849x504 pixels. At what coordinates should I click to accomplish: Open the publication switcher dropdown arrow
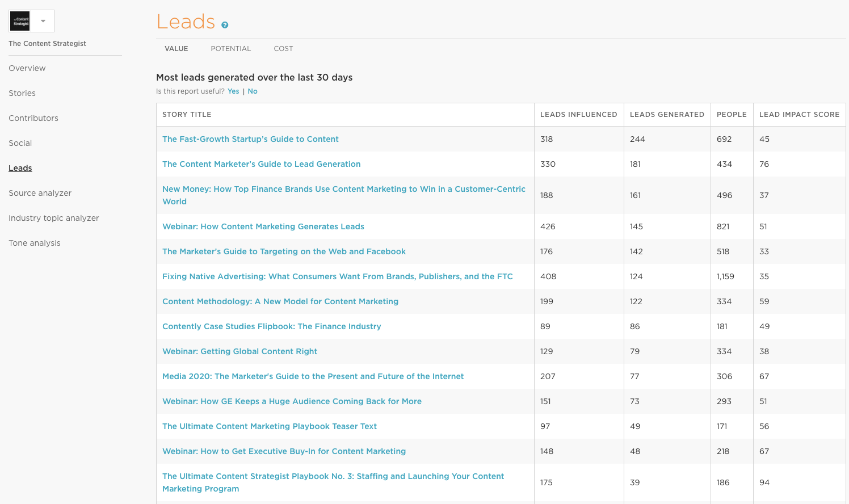(44, 20)
